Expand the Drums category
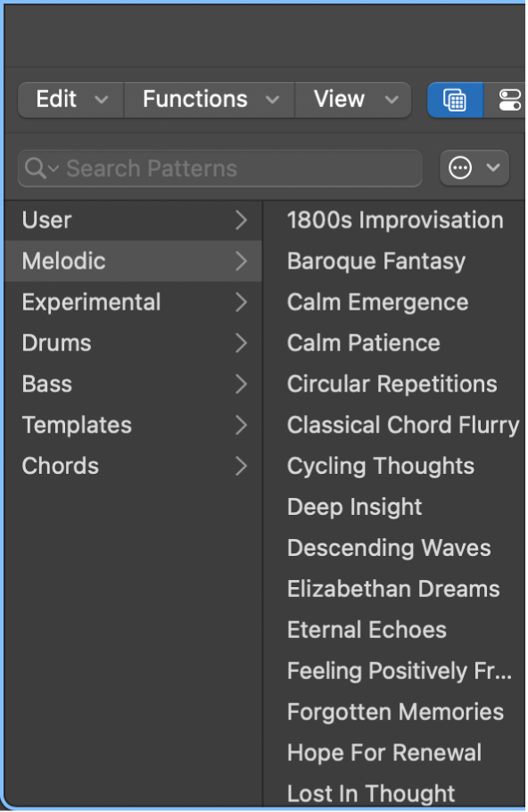The height and width of the screenshot is (812, 528). 240,343
